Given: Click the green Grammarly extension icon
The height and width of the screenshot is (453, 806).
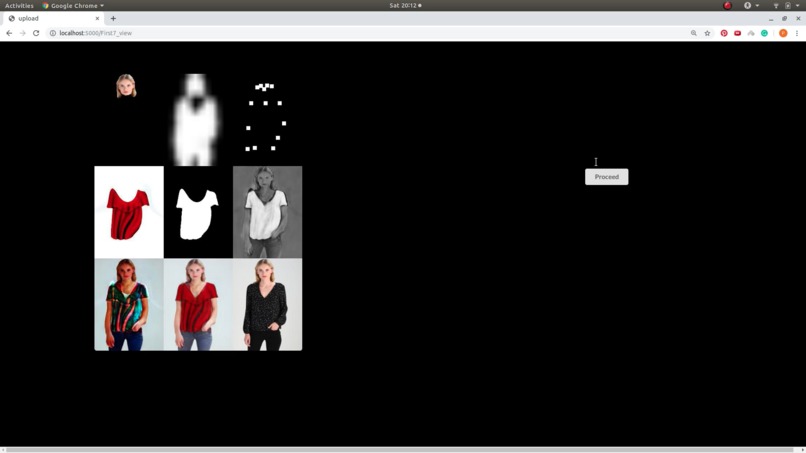Looking at the screenshot, I should [764, 33].
